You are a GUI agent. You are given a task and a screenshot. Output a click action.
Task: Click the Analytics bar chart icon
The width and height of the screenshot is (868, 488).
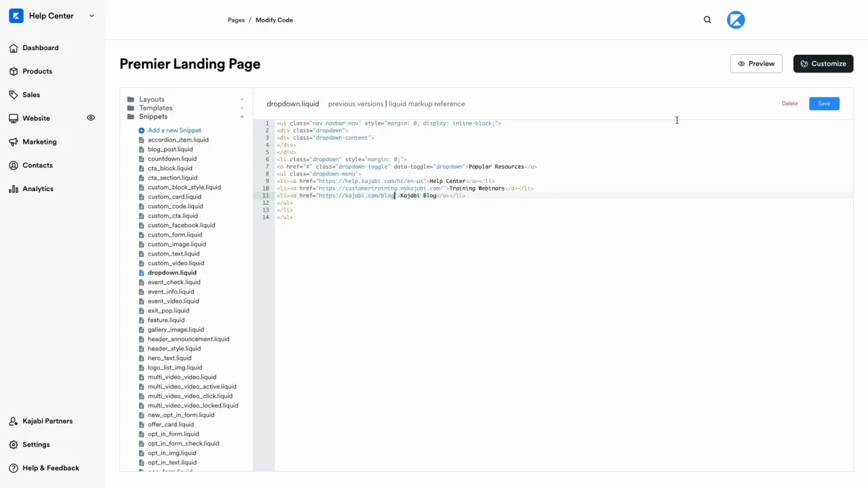pos(14,189)
